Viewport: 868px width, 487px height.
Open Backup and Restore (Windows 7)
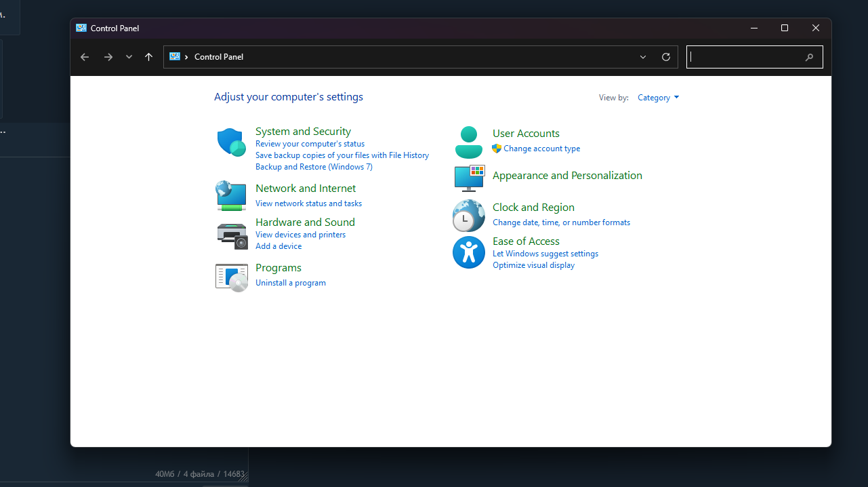click(x=314, y=167)
